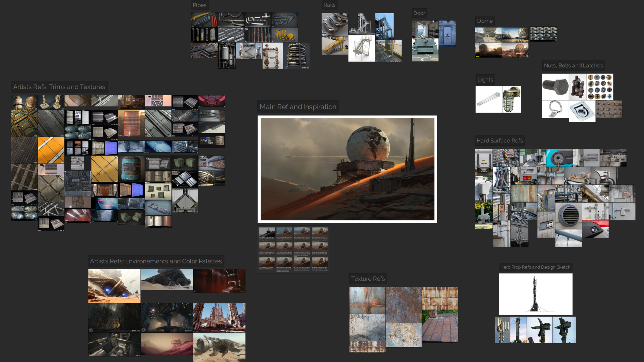Select the Pipes group label

pos(199,5)
